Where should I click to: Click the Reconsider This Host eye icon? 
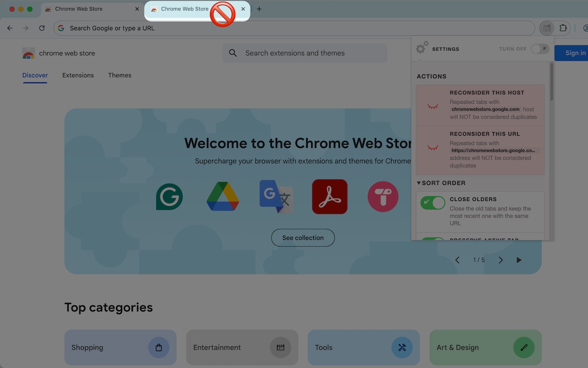pyautogui.click(x=433, y=106)
